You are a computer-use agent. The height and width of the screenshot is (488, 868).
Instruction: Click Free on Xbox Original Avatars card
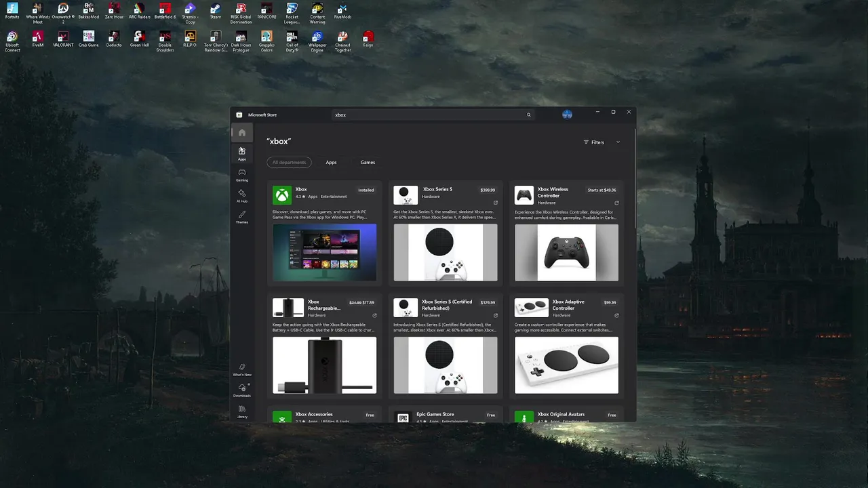(612, 415)
